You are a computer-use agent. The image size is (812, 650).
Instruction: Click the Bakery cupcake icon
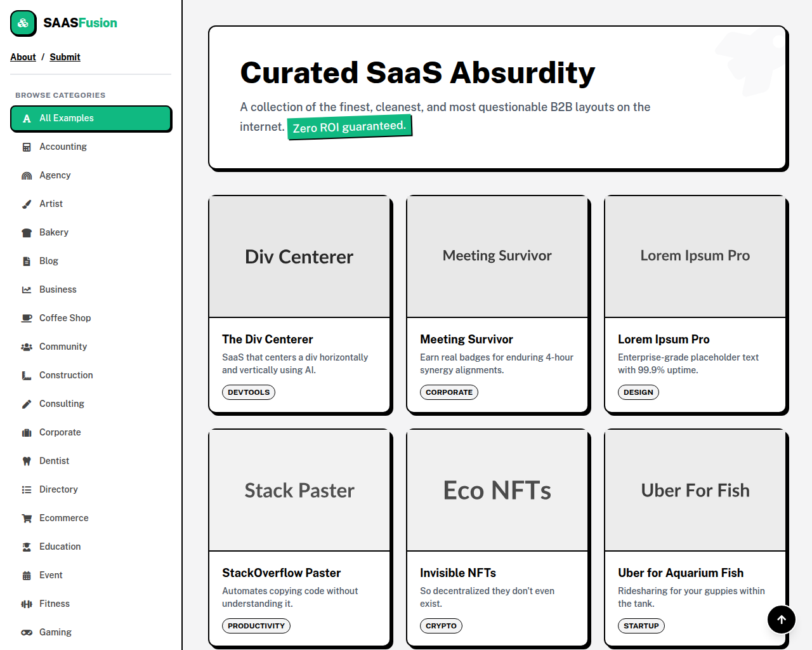pyautogui.click(x=26, y=232)
